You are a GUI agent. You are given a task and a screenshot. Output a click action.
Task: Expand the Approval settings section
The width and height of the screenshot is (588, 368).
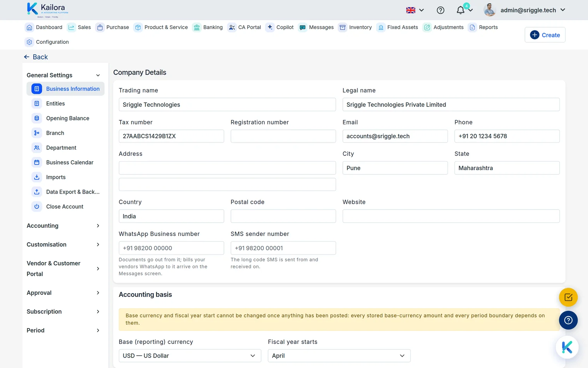(63, 293)
